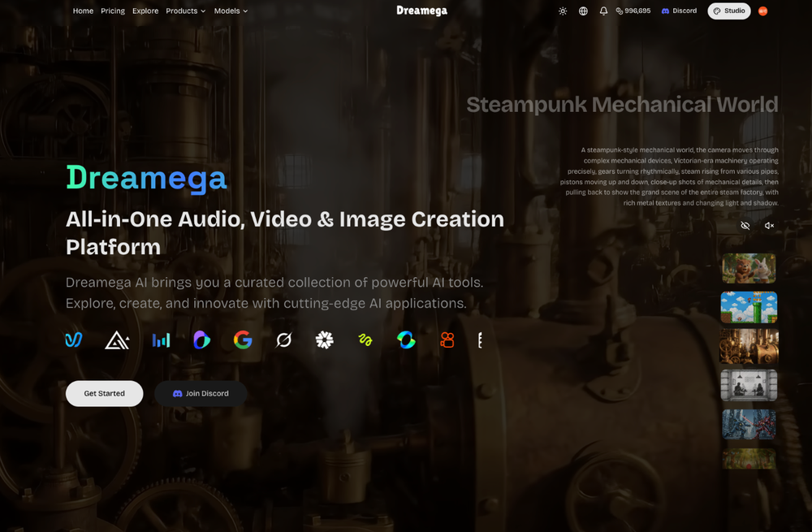Image resolution: width=812 pixels, height=532 pixels.
Task: Select the Mario-style pixel game thumbnail
Action: point(749,307)
